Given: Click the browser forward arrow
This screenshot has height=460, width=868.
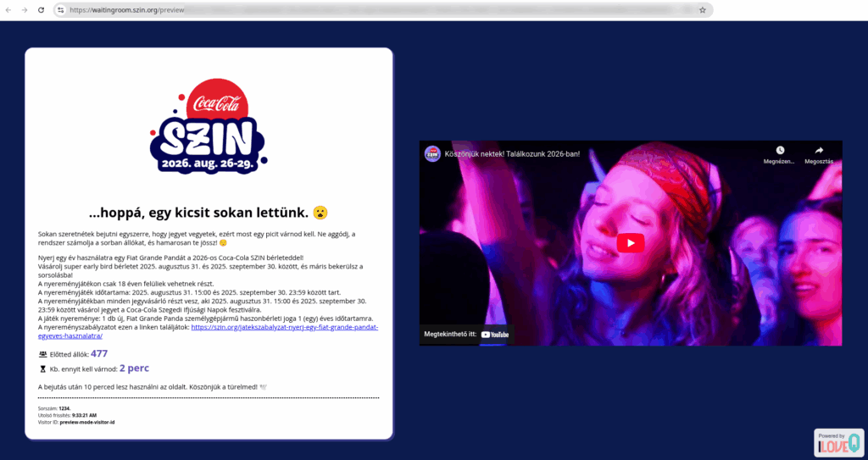Looking at the screenshot, I should 24,9.
